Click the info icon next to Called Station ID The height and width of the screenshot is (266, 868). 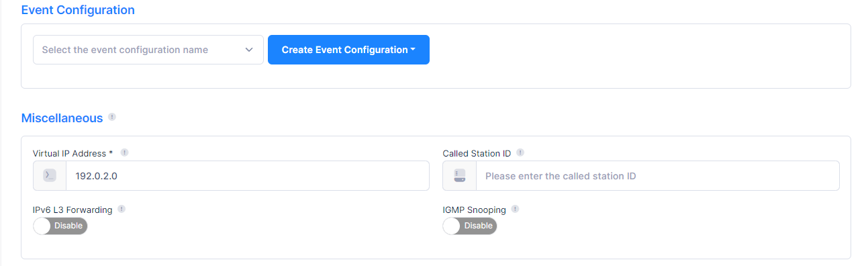(x=520, y=152)
